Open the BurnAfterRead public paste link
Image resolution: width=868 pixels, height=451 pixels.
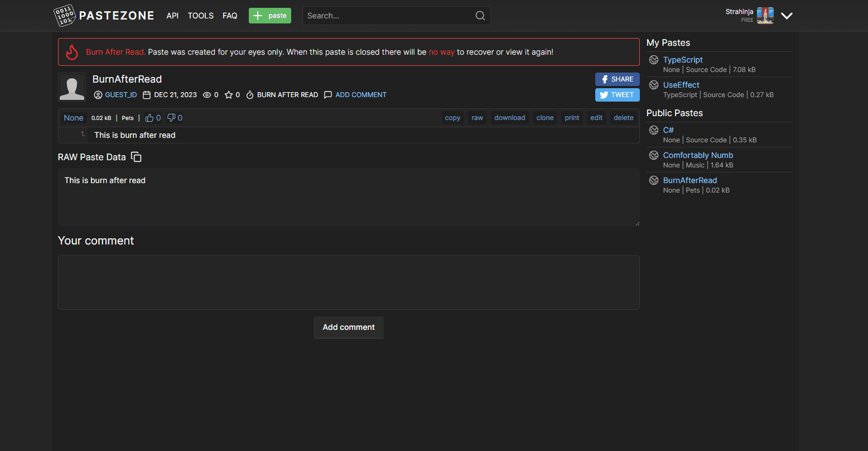(x=690, y=180)
